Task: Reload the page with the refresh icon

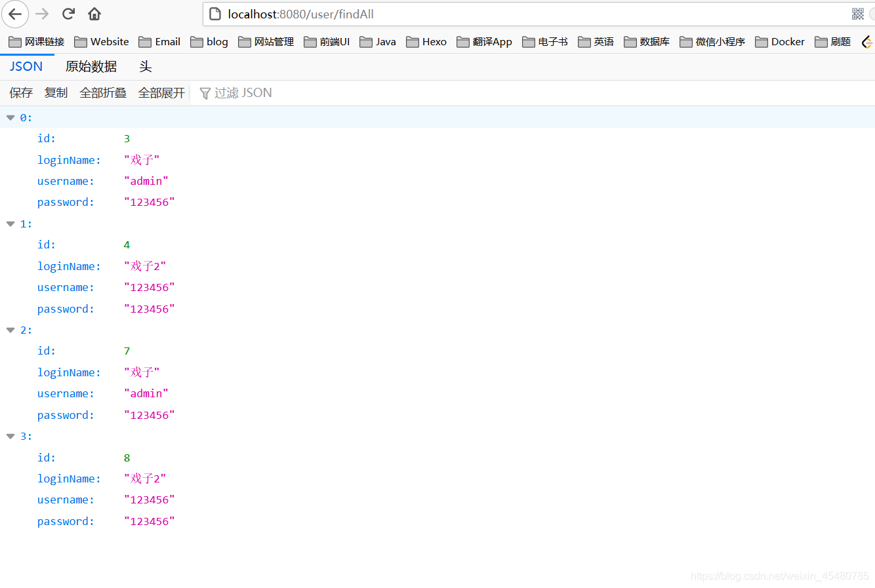Action: tap(68, 14)
